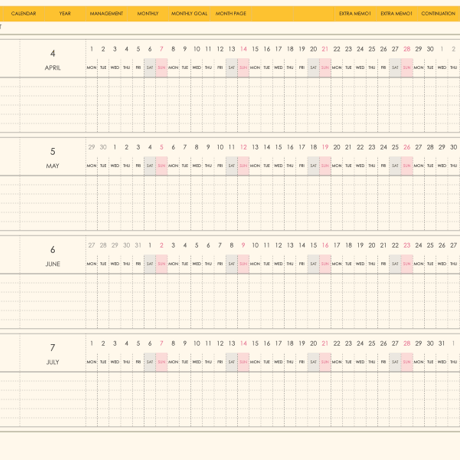Image resolution: width=460 pixels, height=460 pixels.
Task: Select date 23 in the June row
Action: tap(407, 245)
